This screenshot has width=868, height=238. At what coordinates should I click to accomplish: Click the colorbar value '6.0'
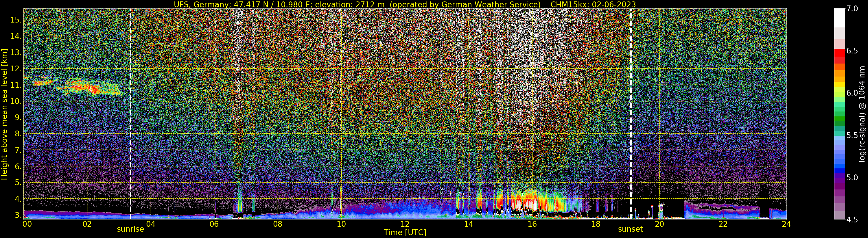852,93
